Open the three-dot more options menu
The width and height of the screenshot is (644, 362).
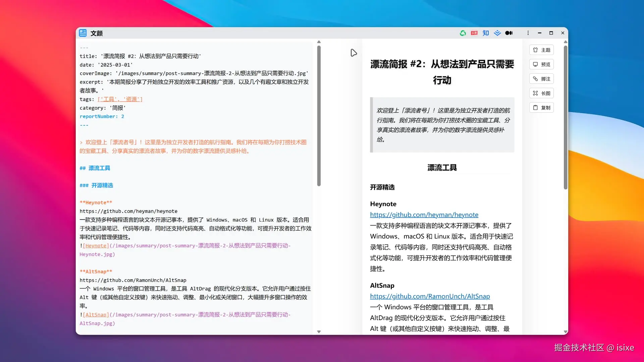[528, 33]
